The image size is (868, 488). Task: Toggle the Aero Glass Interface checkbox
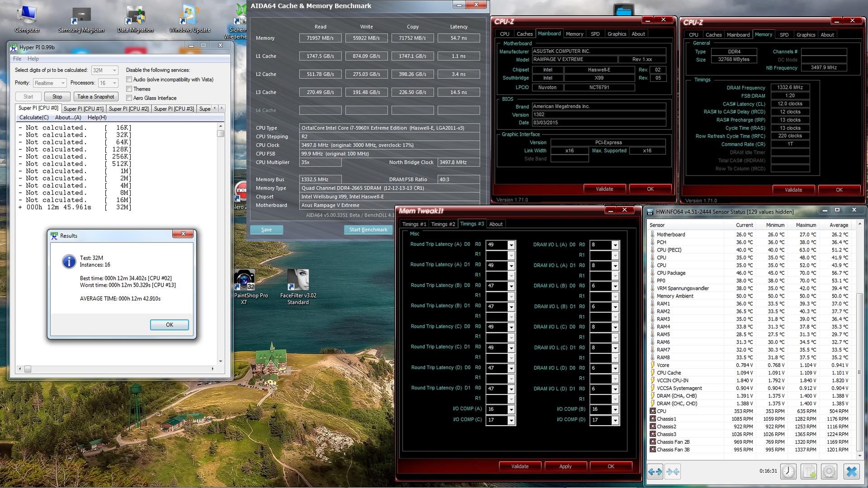tap(129, 98)
